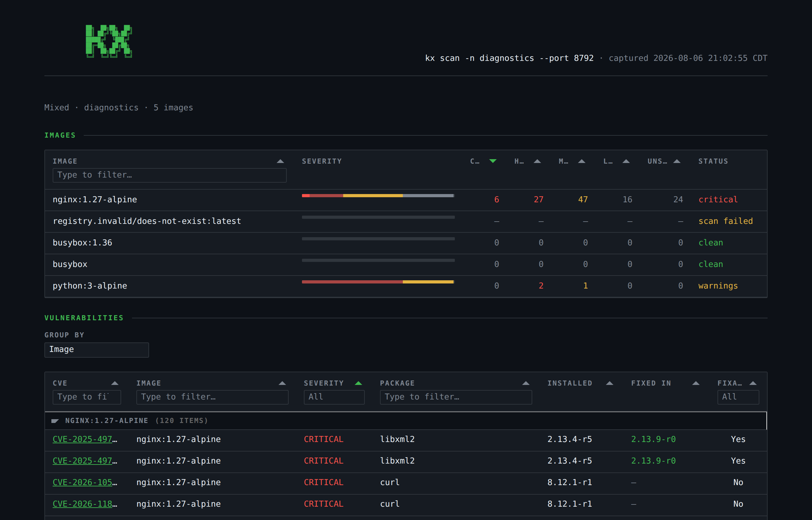Sort images by Unspecified count arrow
The height and width of the screenshot is (520, 812).
tap(677, 161)
